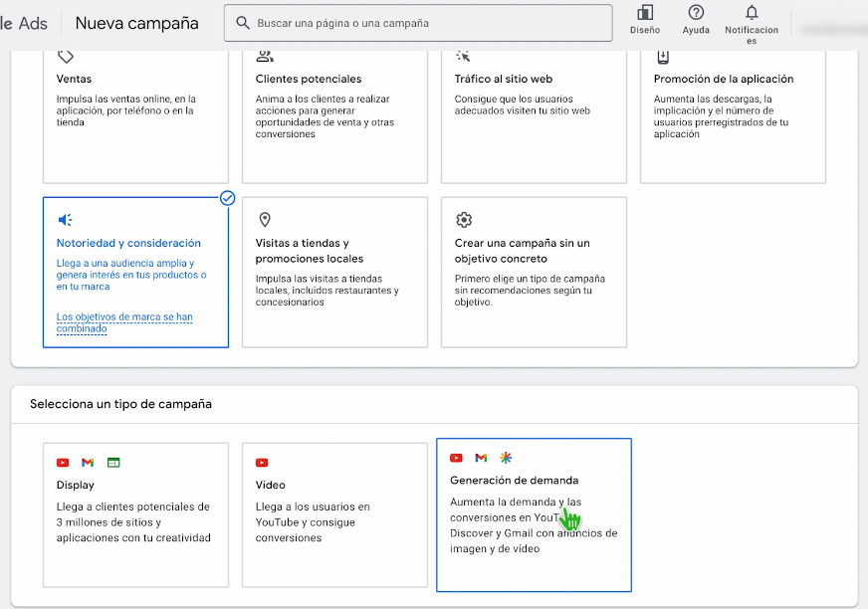
Task: Choose the Vídeo campaign type
Action: coord(334,514)
